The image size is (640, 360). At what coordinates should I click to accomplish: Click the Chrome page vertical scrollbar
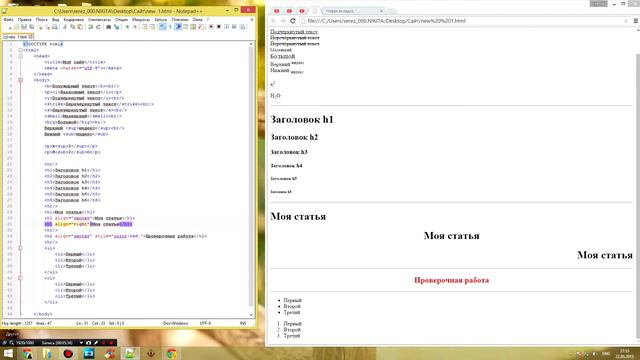638,196
